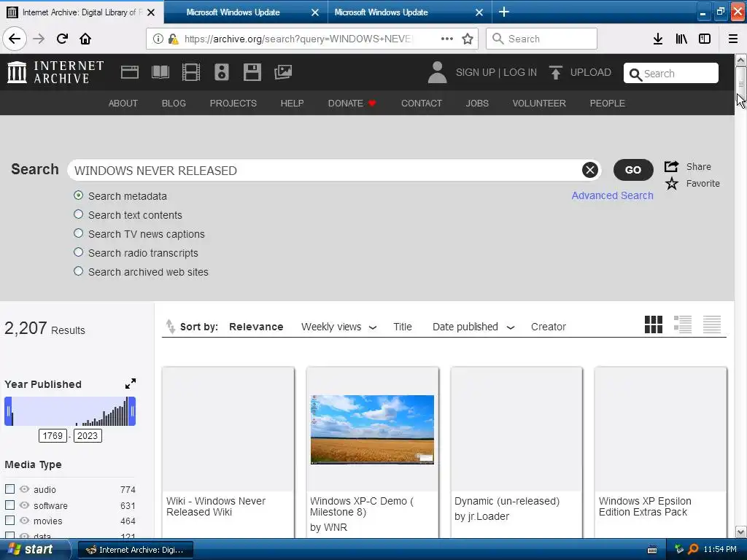Click the 1769 start year field
Image resolution: width=747 pixels, height=560 pixels.
tap(53, 436)
